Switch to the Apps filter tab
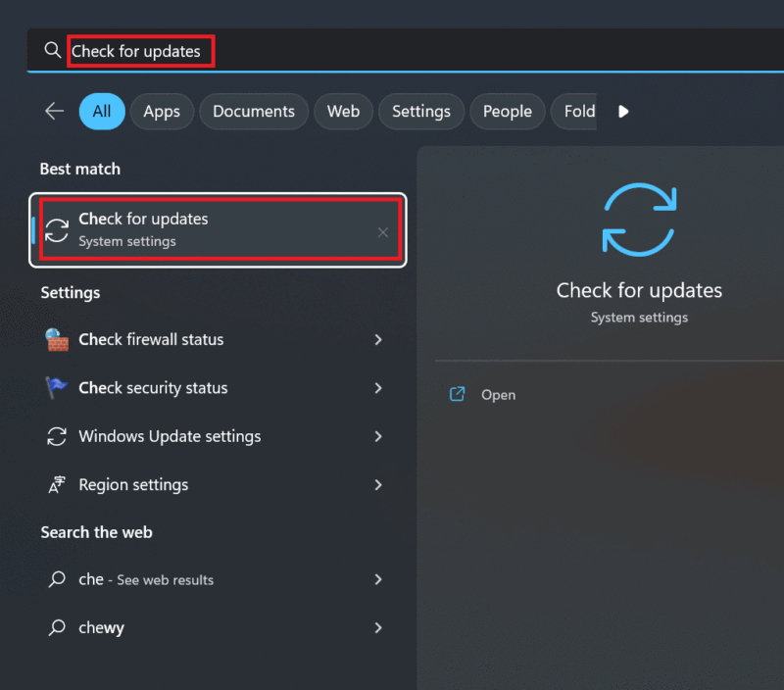Image resolution: width=784 pixels, height=690 pixels. (162, 111)
